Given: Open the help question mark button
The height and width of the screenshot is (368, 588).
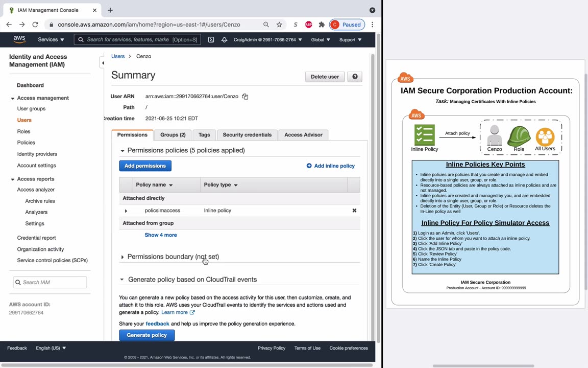Looking at the screenshot, I should coord(355,77).
